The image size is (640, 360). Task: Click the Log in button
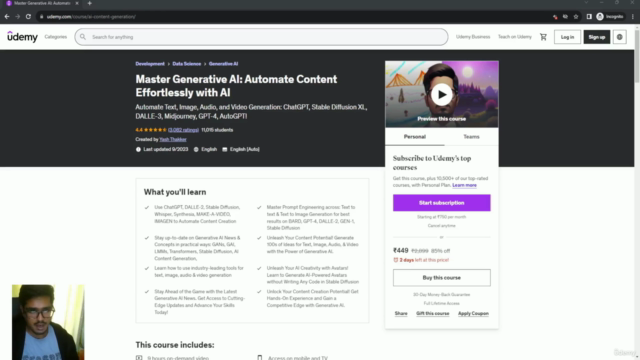point(567,37)
